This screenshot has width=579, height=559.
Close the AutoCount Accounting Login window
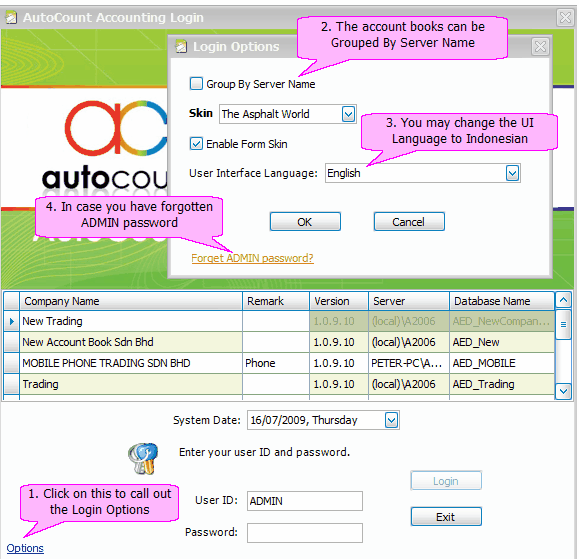coord(565,17)
